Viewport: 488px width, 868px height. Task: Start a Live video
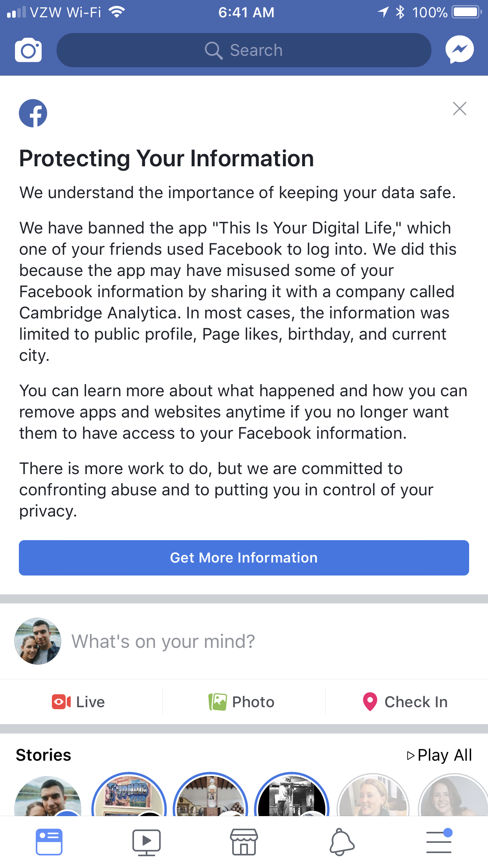tap(79, 702)
